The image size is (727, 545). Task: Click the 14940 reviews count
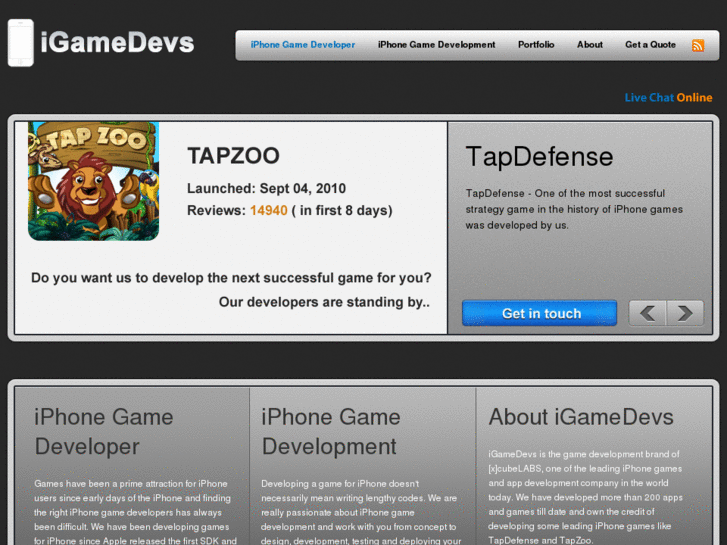click(269, 211)
